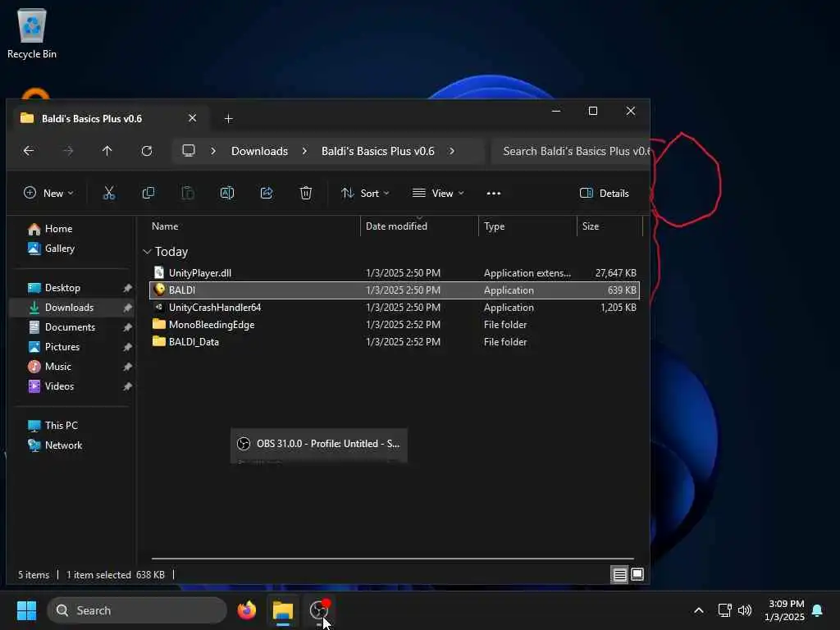Select the UnityCrashHandler64 file
840x630 pixels.
[395, 308]
